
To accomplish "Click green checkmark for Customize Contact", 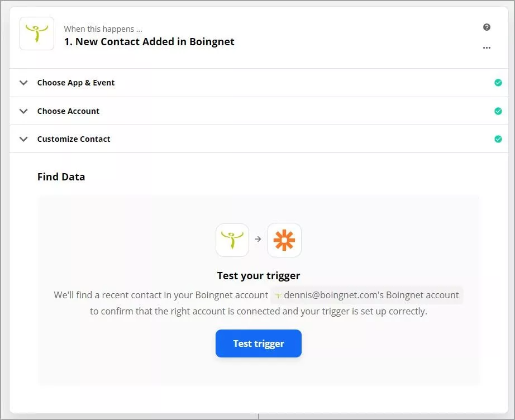I will pos(498,139).
